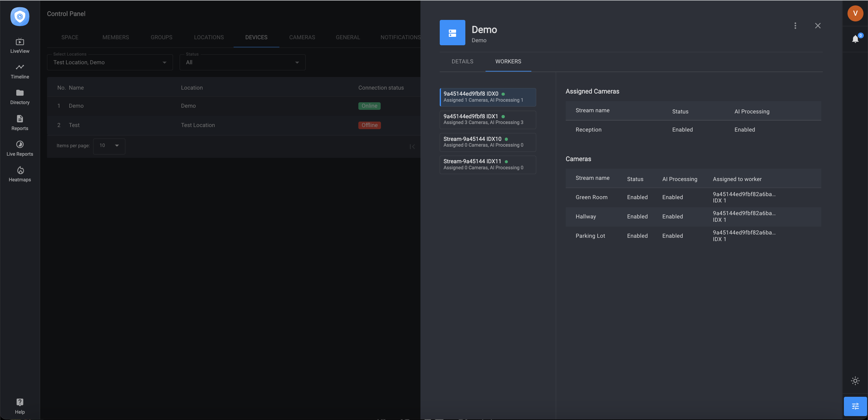This screenshot has width=868, height=420.
Task: Click Assigned to worker column header
Action: (737, 179)
